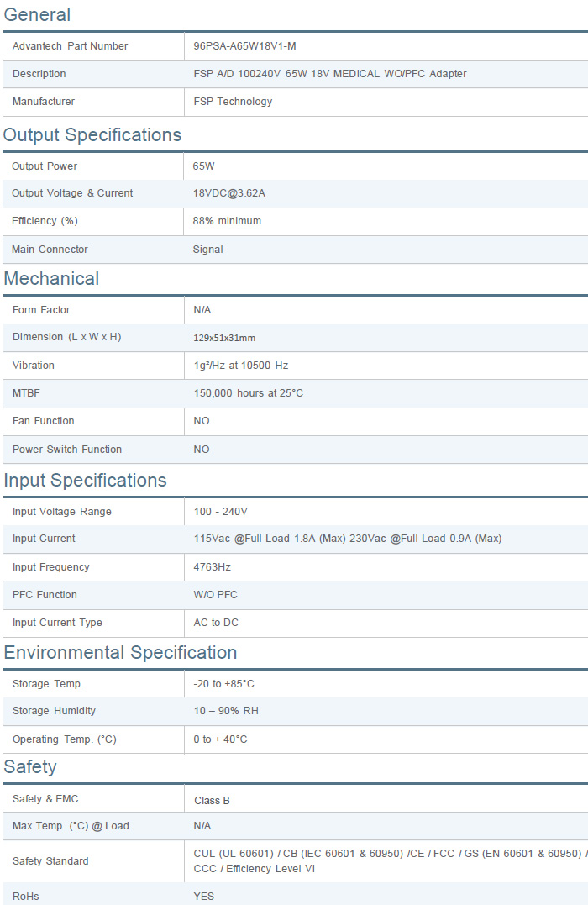
Task: Select the 100 - 240V input range
Action: [220, 512]
